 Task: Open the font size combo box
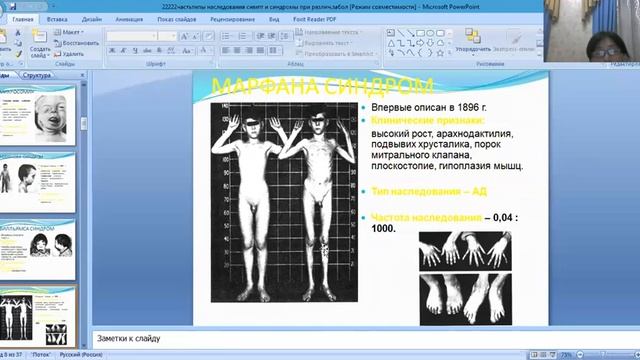(x=167, y=36)
